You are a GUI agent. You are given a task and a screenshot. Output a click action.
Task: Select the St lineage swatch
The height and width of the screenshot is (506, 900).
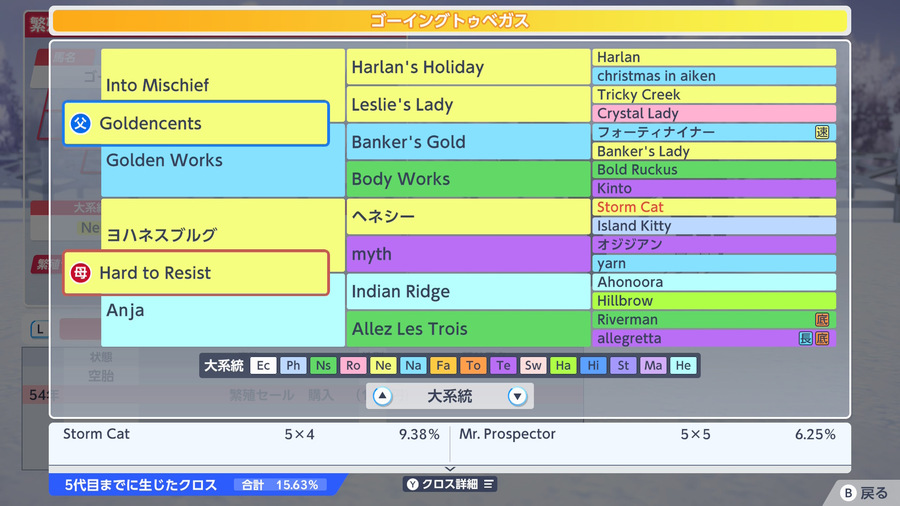[x=623, y=365]
